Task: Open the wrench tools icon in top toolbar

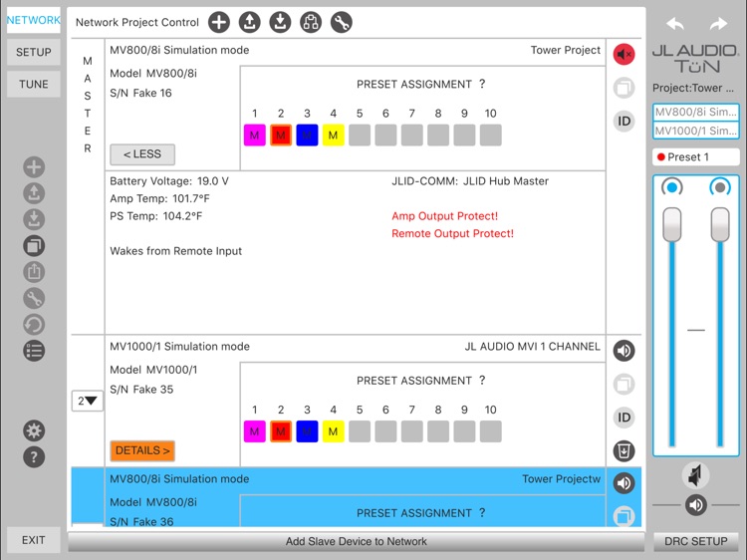Action: [x=341, y=22]
